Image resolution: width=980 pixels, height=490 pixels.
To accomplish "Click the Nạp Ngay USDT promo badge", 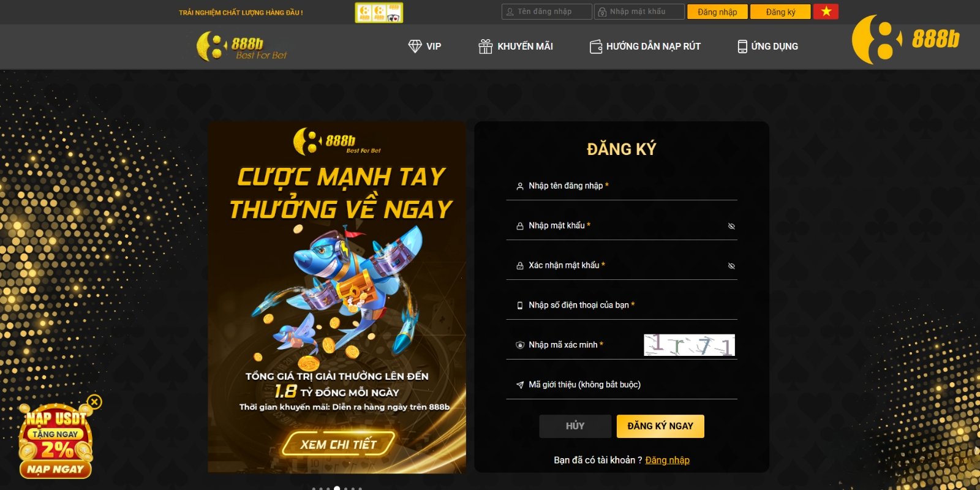I will tap(55, 469).
